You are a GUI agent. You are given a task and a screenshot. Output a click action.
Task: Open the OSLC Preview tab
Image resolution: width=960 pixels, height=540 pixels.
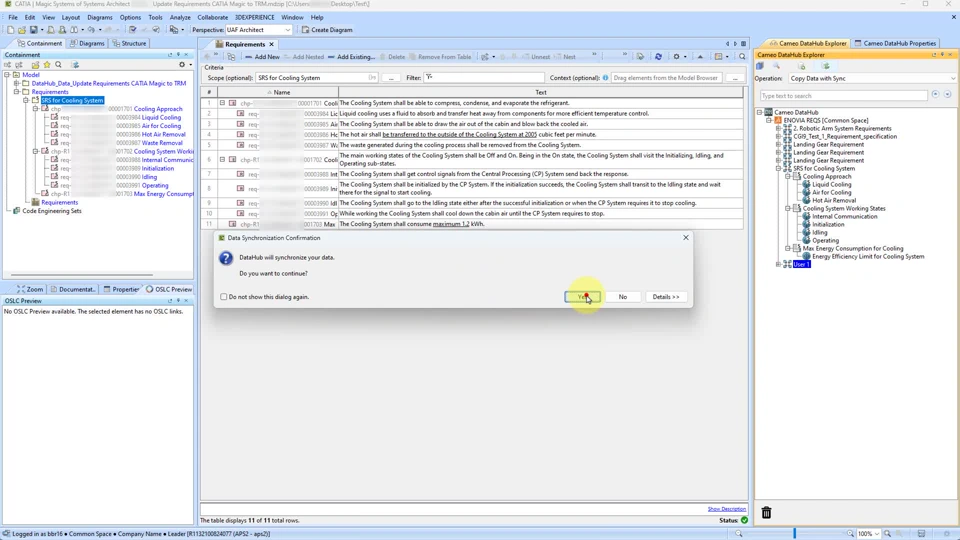coord(168,289)
